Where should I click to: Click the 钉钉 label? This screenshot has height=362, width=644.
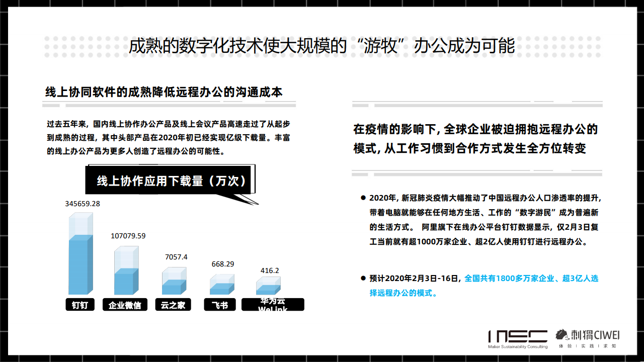click(x=80, y=305)
